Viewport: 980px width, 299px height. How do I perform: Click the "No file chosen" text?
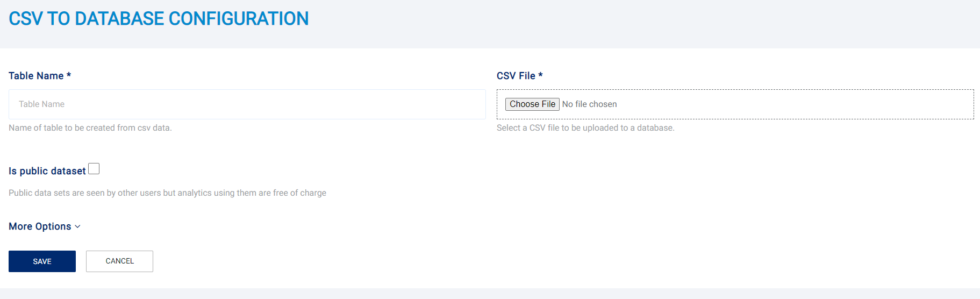pyautogui.click(x=589, y=104)
